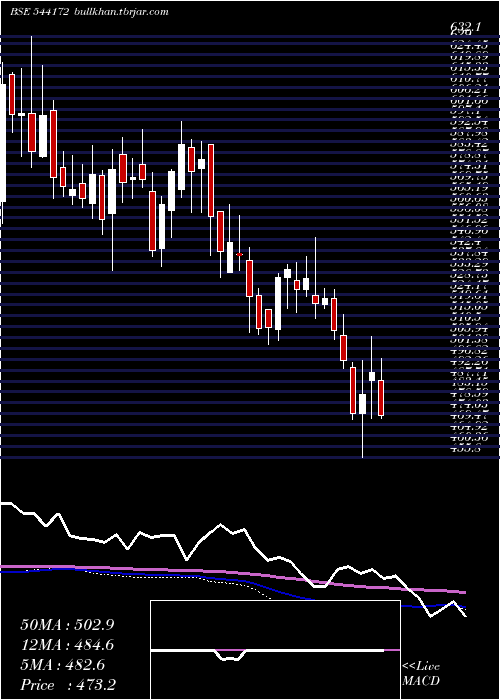
Task: Click the Price : 473.2 readout
Action: 69,685
